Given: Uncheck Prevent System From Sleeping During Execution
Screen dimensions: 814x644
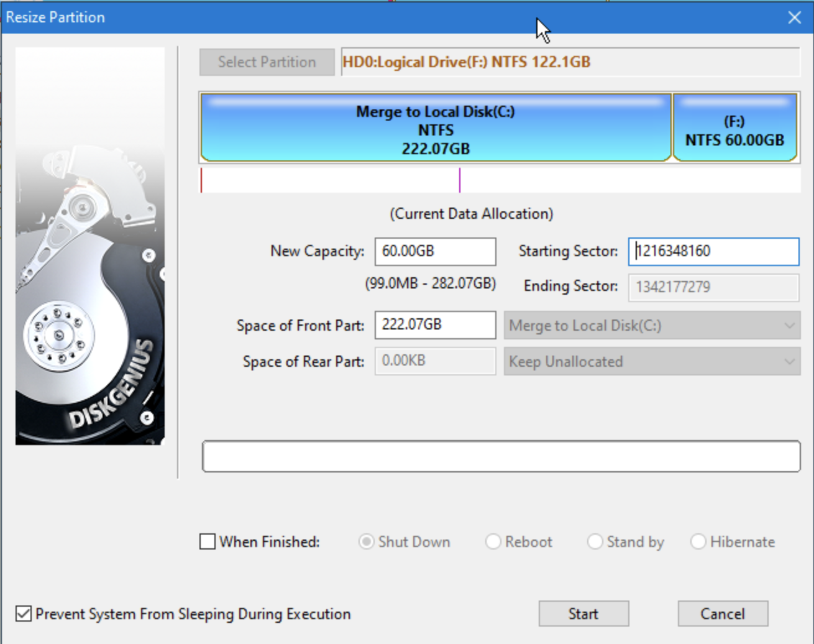Looking at the screenshot, I should click(23, 614).
